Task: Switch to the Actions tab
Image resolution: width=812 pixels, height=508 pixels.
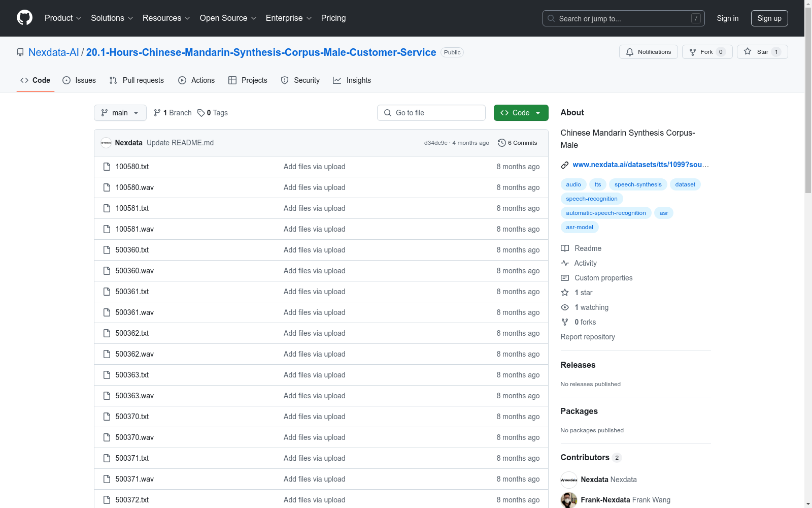Action: pyautogui.click(x=196, y=80)
